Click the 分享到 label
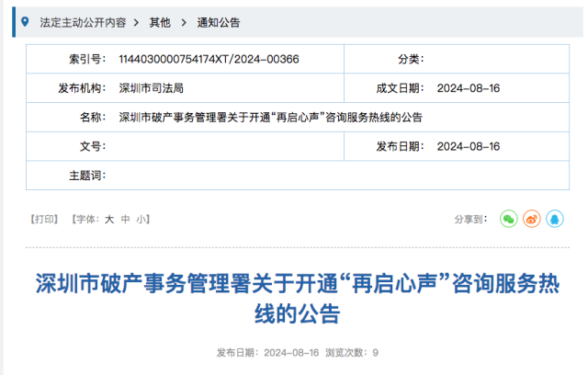Viewport: 588px width, 375px height. click(x=471, y=219)
